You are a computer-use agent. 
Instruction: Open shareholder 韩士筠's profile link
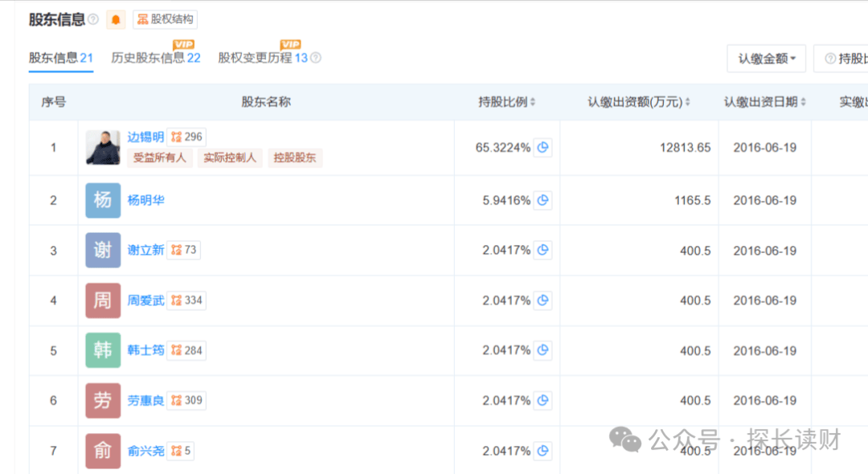click(145, 350)
